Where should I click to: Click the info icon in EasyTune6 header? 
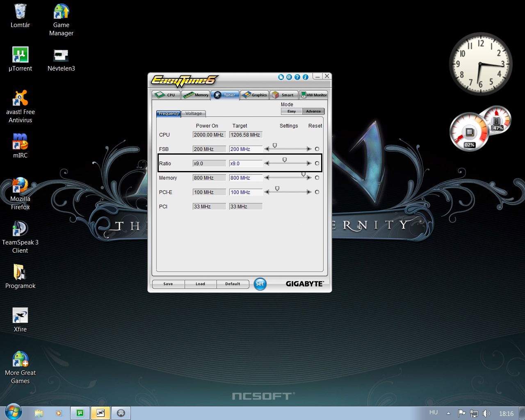click(x=306, y=77)
